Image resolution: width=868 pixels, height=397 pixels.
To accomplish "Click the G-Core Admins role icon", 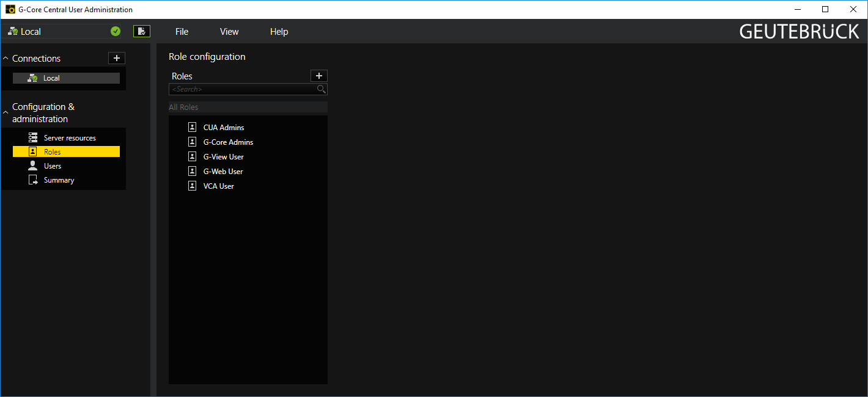I will click(192, 142).
